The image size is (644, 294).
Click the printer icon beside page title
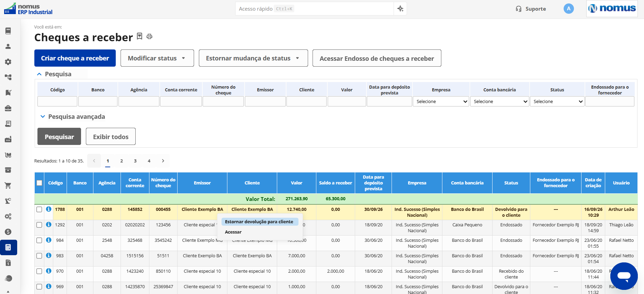(x=149, y=36)
